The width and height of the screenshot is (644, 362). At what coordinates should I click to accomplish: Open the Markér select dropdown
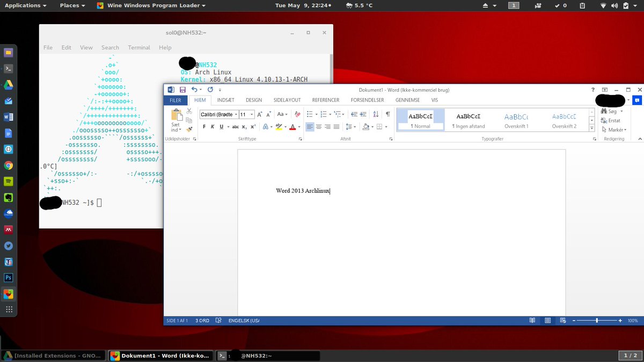point(614,130)
